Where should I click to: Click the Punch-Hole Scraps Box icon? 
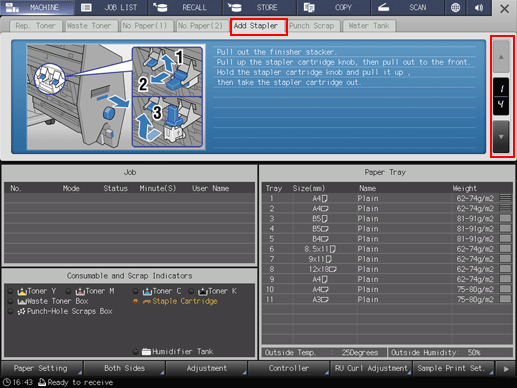pyautogui.click(x=22, y=312)
